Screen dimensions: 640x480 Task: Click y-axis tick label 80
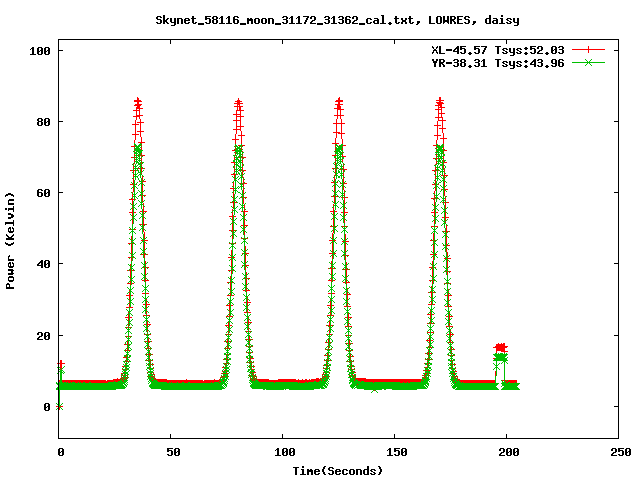click(x=43, y=122)
